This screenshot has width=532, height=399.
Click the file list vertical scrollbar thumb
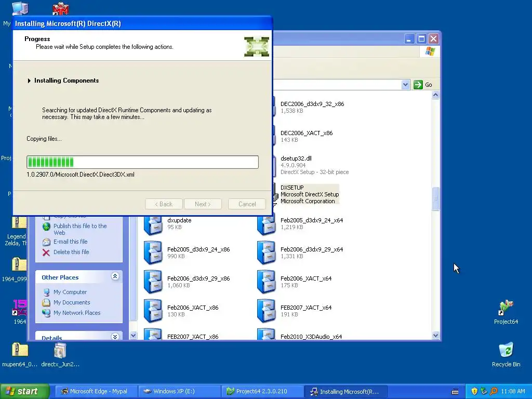436,198
